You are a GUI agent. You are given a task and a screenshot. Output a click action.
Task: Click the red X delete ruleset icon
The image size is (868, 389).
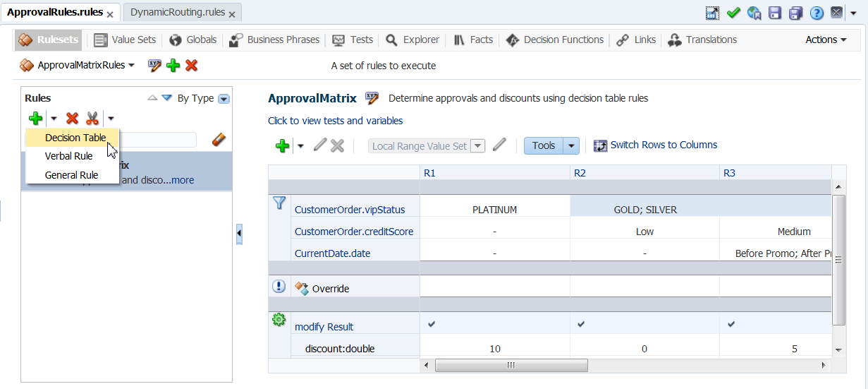(191, 66)
